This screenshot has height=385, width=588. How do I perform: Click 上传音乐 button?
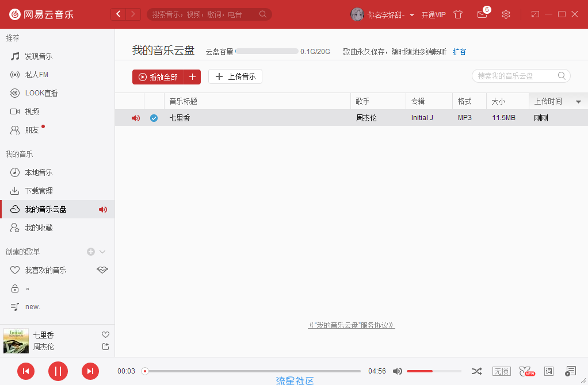(235, 76)
